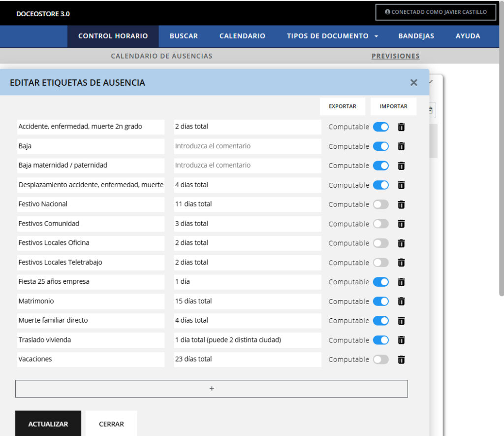Delete the Accidente, enfermedad, muerte 2n grado label
This screenshot has width=504, height=436.
(401, 127)
